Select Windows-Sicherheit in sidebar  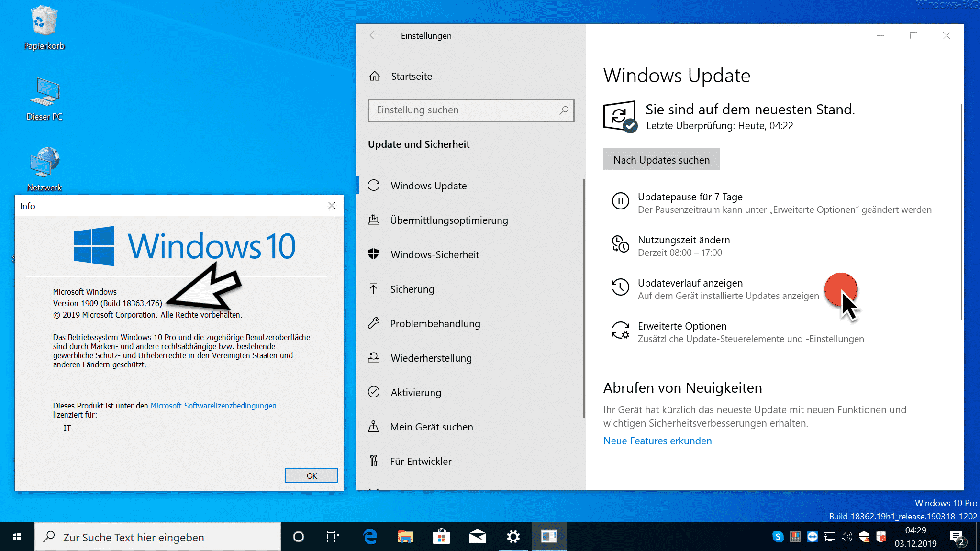471,254
